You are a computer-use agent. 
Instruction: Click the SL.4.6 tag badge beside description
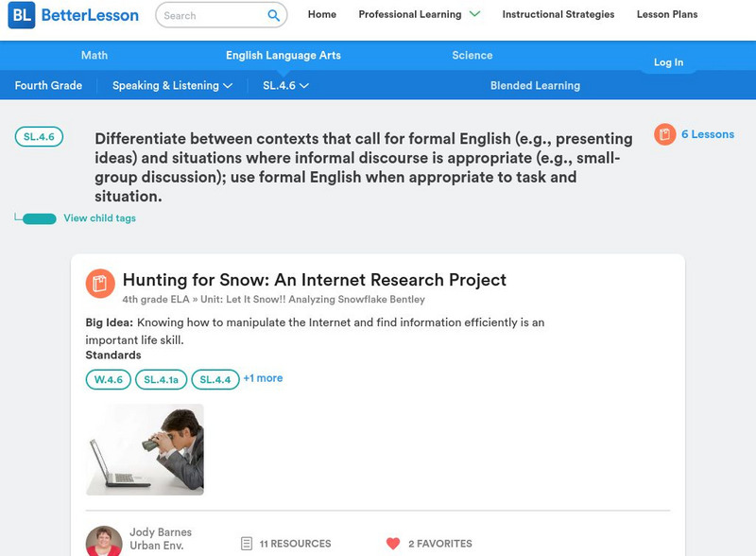tap(39, 136)
